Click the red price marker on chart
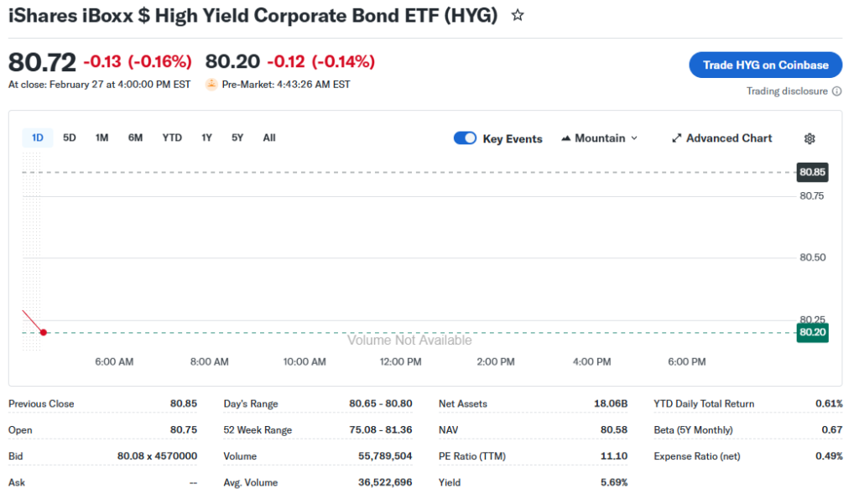The image size is (859, 504). [x=44, y=333]
